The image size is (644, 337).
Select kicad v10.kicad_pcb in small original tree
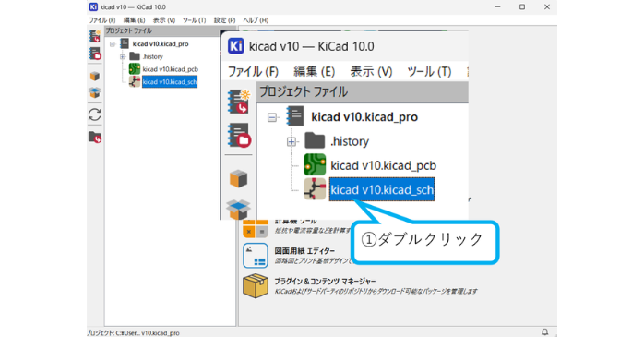[171, 69]
